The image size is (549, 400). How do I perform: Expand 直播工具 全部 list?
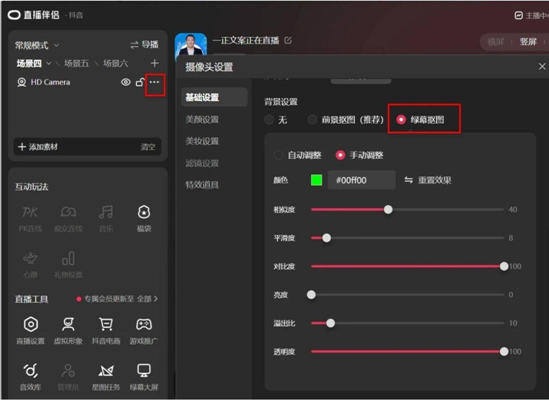(x=147, y=299)
